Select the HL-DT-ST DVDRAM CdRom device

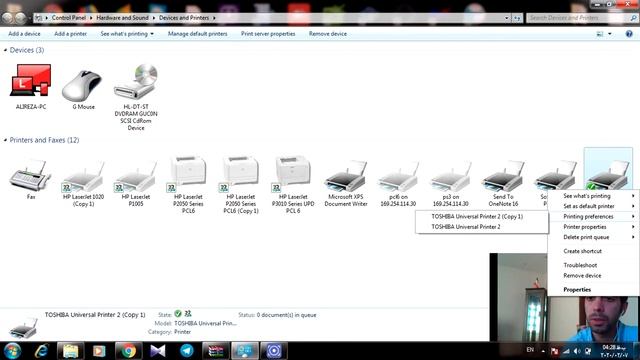(136, 81)
